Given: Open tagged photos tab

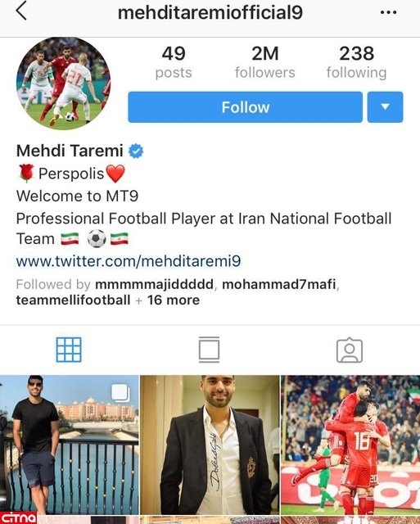Looking at the screenshot, I should click(x=350, y=350).
